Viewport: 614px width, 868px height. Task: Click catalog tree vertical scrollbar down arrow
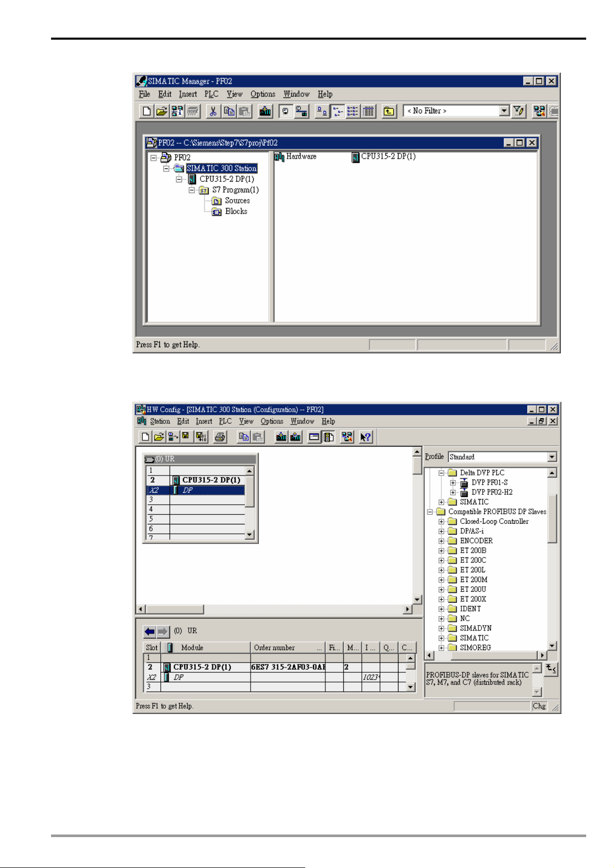click(x=552, y=646)
